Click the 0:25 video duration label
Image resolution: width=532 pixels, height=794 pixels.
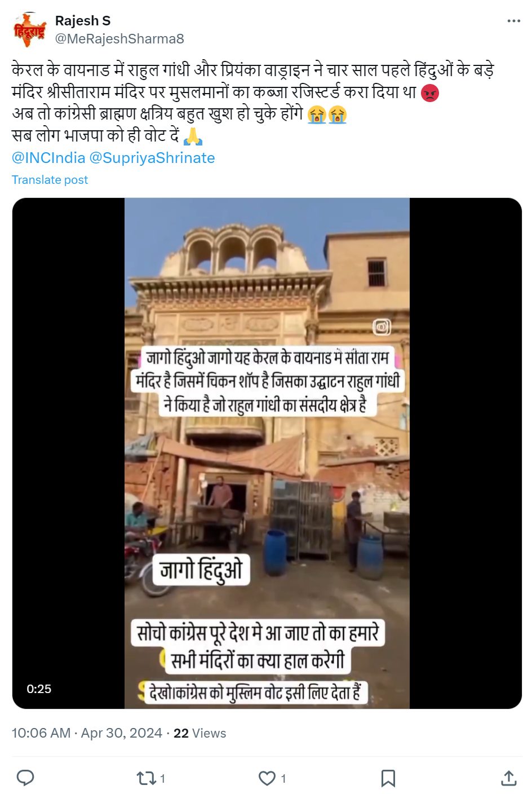(x=39, y=689)
